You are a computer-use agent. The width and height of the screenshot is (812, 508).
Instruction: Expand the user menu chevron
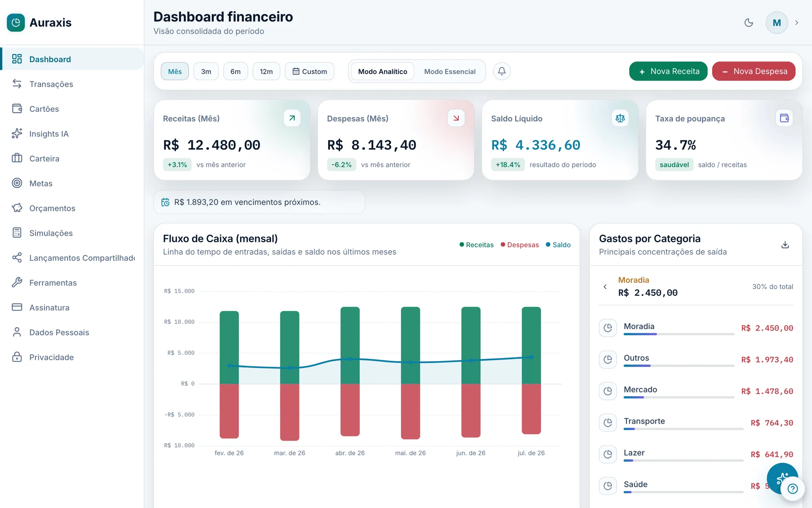click(797, 23)
